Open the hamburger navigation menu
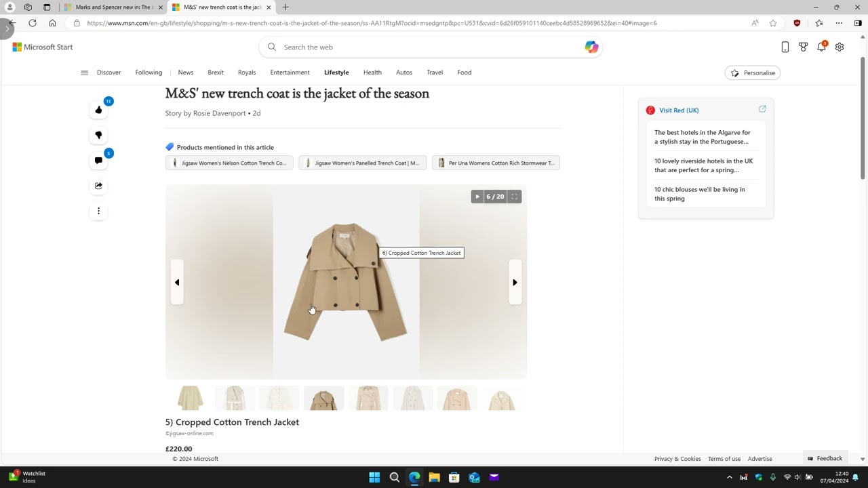 click(84, 73)
